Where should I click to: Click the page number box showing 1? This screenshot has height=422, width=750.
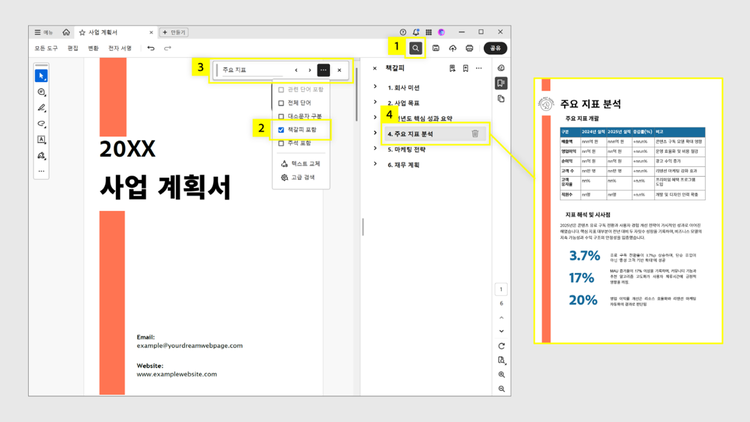click(501, 289)
